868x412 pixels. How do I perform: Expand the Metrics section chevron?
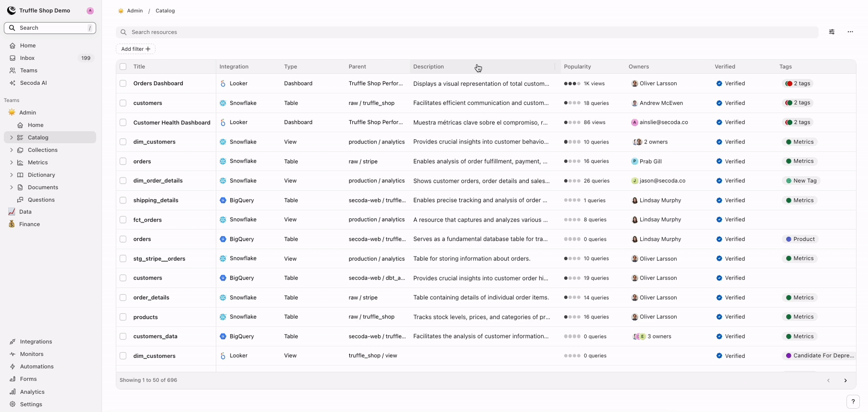[11, 162]
